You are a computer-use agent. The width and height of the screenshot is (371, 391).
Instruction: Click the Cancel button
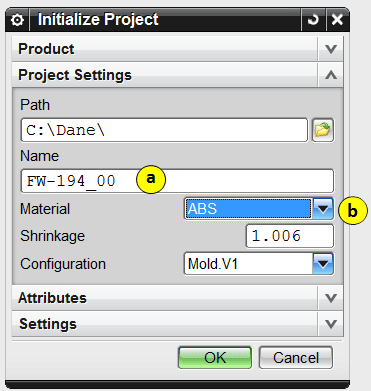[296, 358]
